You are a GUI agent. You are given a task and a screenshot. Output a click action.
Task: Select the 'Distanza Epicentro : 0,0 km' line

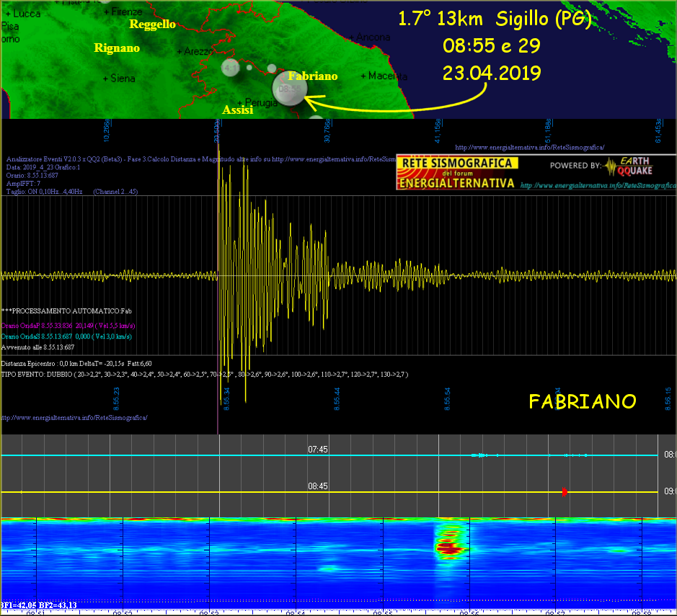[76, 364]
